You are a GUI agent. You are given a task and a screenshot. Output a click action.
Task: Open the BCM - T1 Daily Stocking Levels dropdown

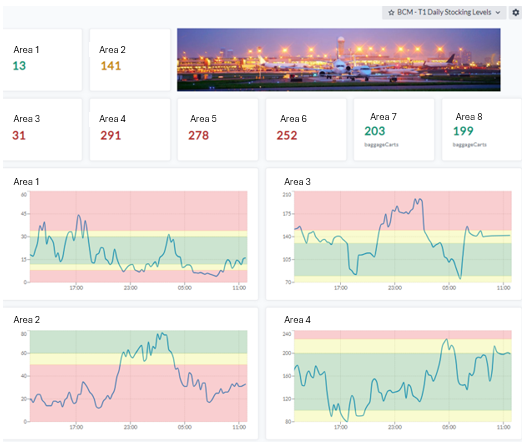444,12
